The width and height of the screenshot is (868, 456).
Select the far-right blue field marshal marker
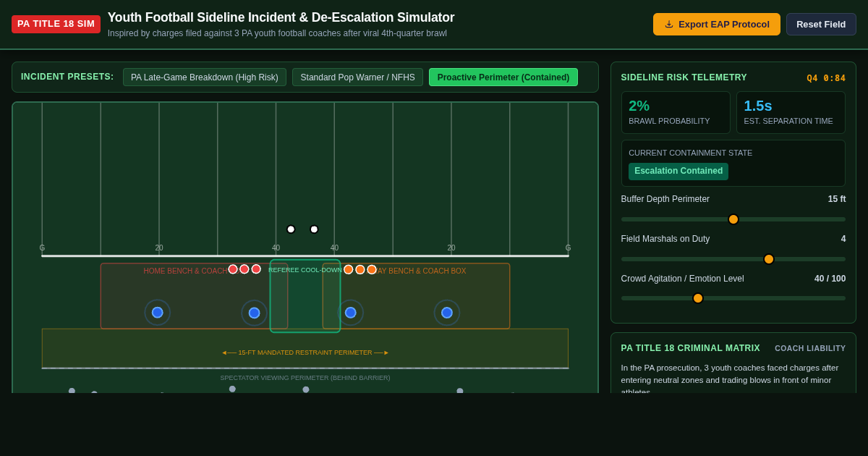447,313
